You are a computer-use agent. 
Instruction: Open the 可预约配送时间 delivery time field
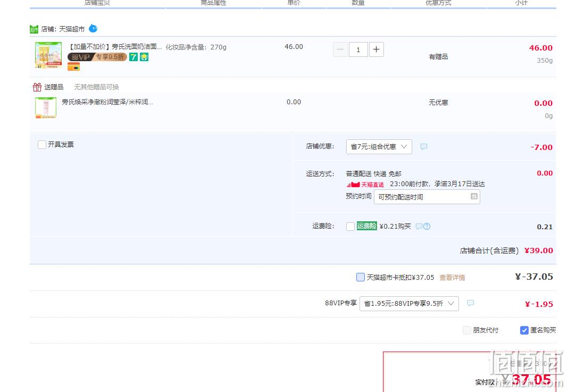click(427, 197)
